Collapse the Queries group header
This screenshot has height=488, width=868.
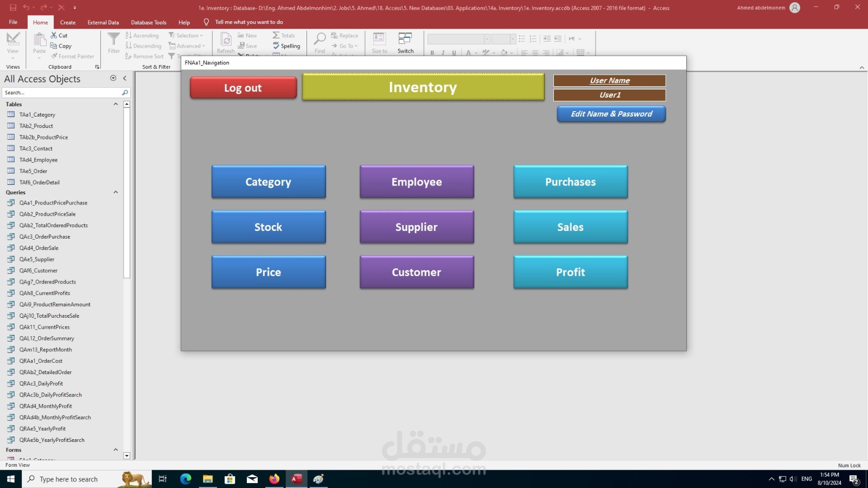coord(116,192)
